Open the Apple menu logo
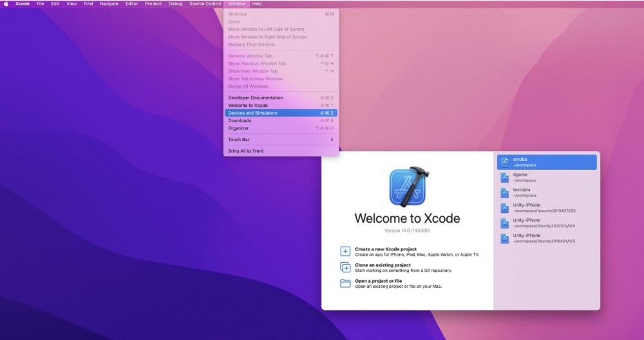Image resolution: width=644 pixels, height=340 pixels. [6, 4]
